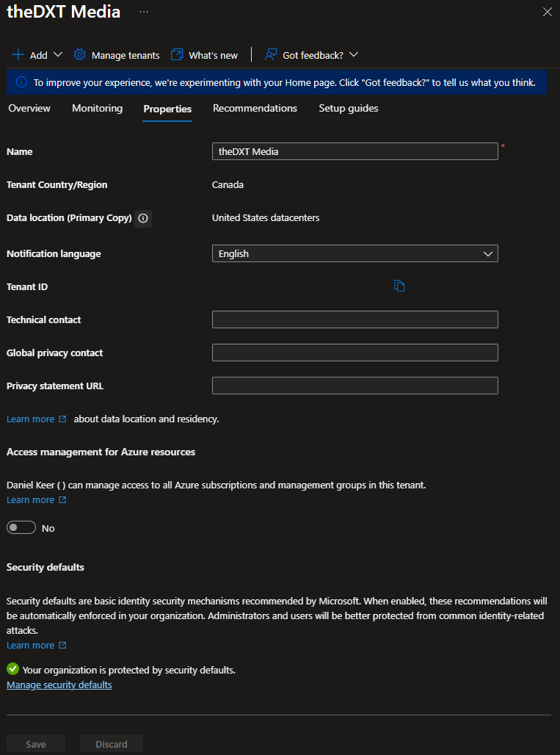Click the Discard button
560x755 pixels.
pyautogui.click(x=112, y=744)
